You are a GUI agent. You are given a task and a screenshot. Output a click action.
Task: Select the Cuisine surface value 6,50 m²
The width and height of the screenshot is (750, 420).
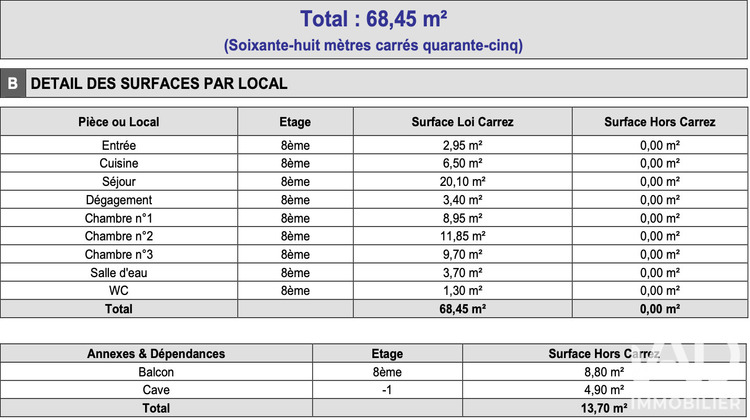click(463, 164)
